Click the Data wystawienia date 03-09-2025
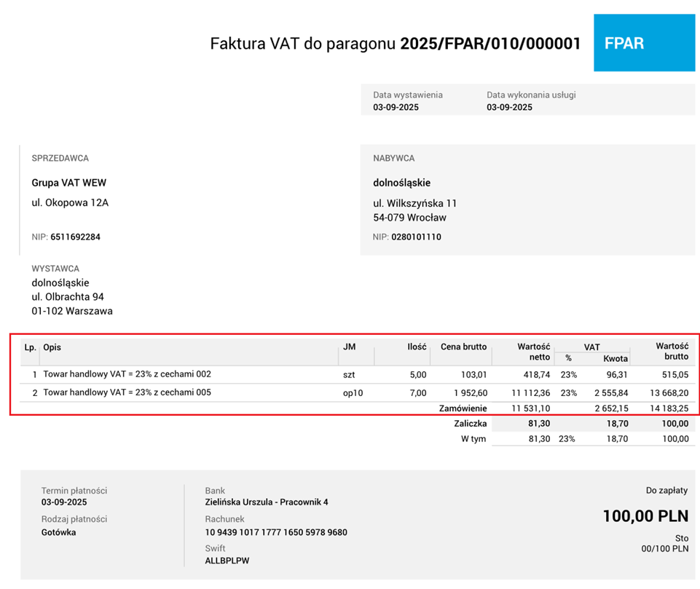Image resolution: width=700 pixels, height=589 pixels. 396,107
